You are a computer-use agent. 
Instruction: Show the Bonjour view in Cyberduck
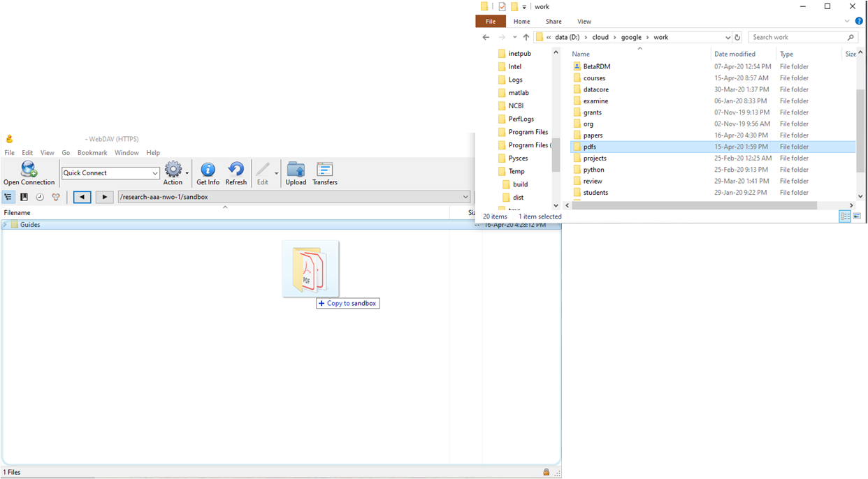coord(56,197)
